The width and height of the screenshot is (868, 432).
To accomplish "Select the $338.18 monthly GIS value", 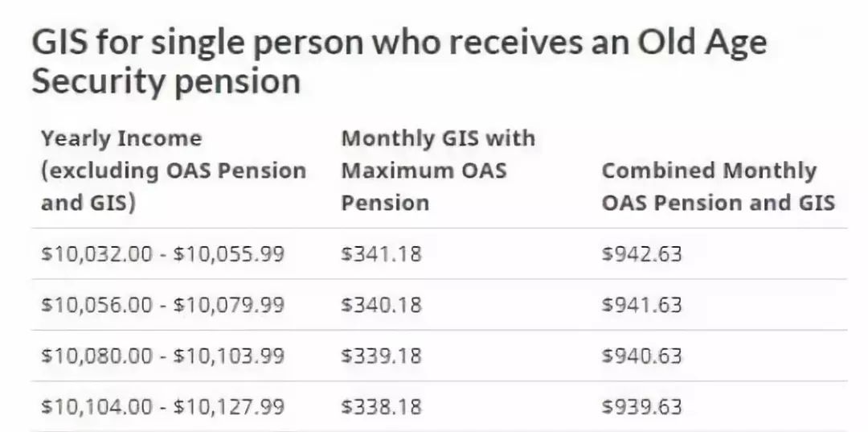I will [x=381, y=406].
